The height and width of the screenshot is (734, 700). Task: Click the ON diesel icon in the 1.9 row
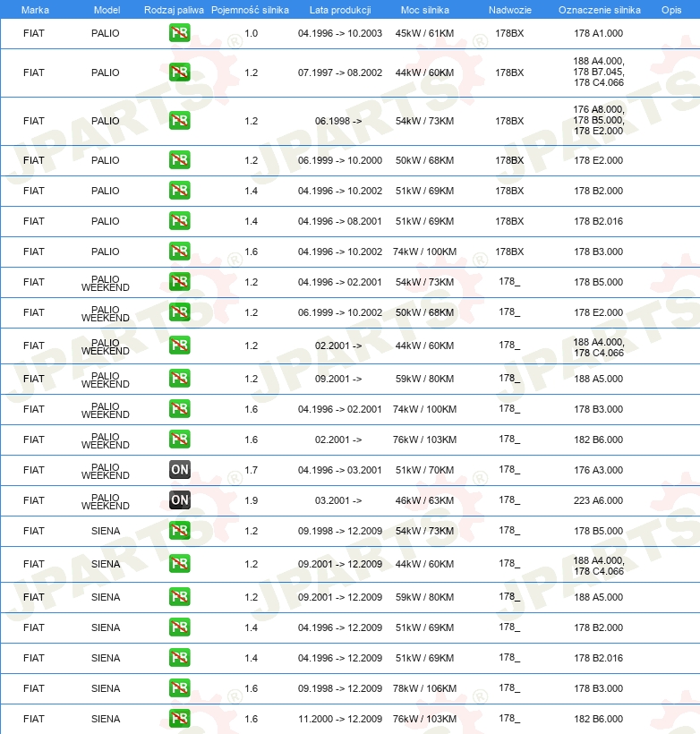click(x=179, y=500)
